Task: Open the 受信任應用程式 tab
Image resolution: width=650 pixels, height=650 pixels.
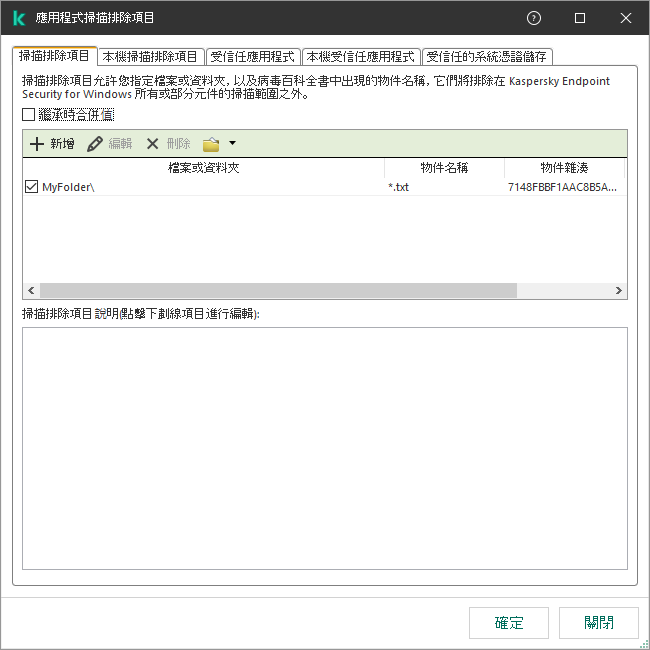Action: pyautogui.click(x=252, y=57)
